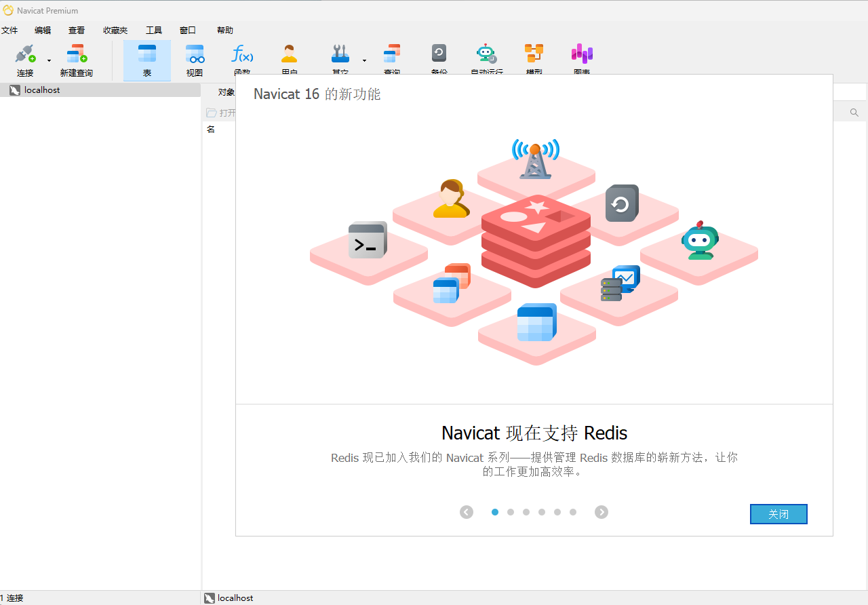Click the search magnifier icon in object pane
Image resolution: width=868 pixels, height=605 pixels.
pyautogui.click(x=854, y=113)
